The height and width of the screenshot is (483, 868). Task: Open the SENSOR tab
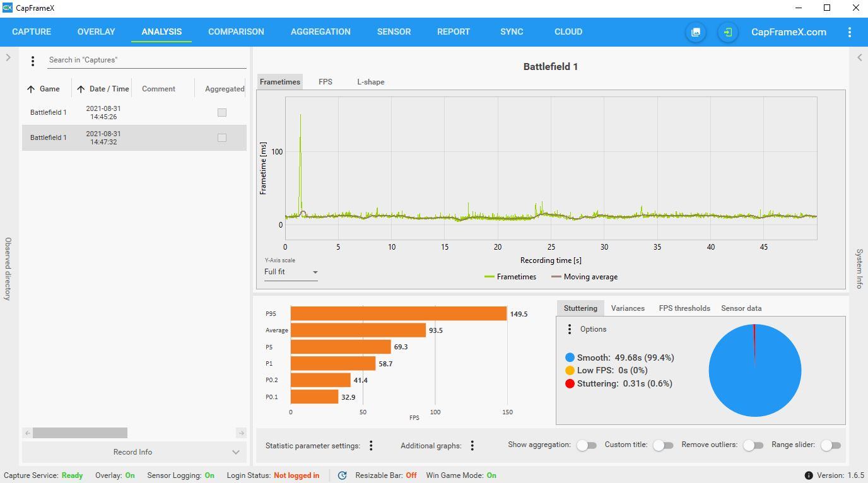pyautogui.click(x=394, y=32)
